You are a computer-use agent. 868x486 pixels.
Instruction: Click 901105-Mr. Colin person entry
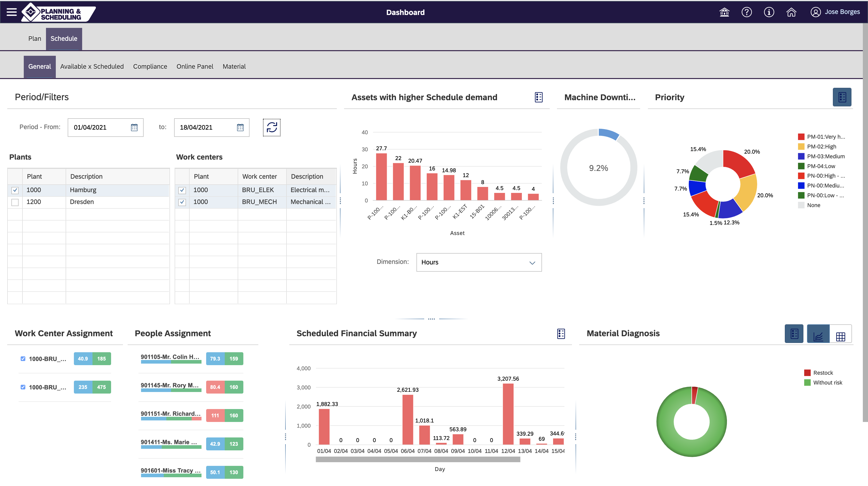pyautogui.click(x=170, y=357)
